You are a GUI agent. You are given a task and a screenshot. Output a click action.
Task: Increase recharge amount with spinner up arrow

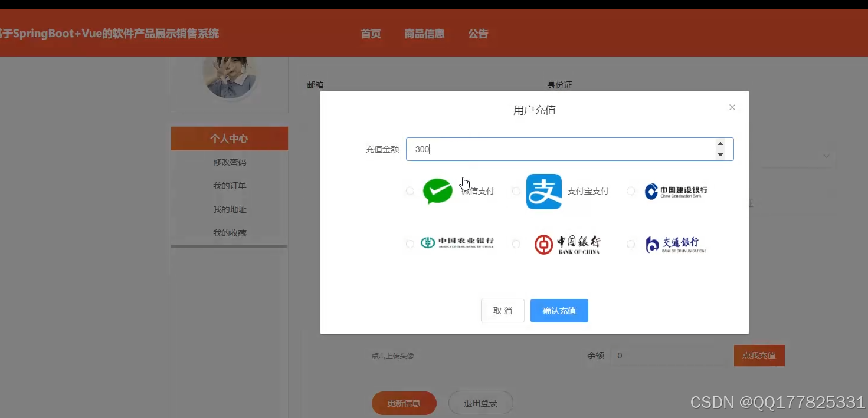coord(720,143)
